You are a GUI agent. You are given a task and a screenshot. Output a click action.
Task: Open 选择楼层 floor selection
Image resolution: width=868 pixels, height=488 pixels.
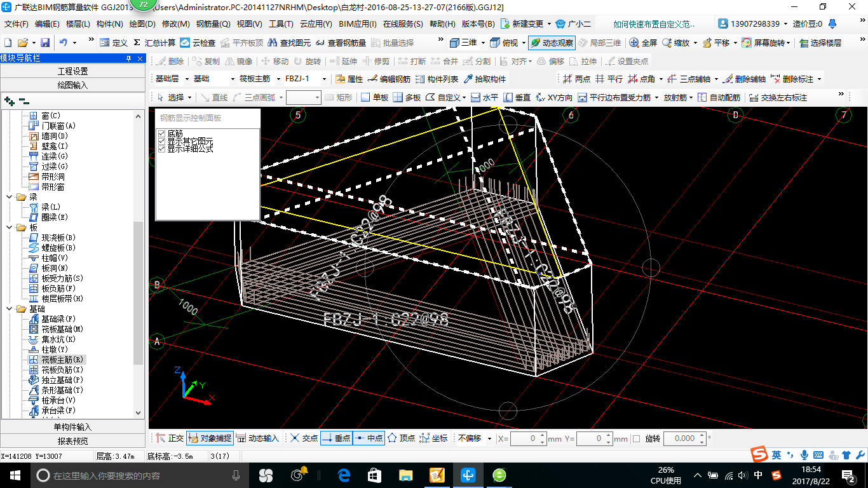(820, 43)
